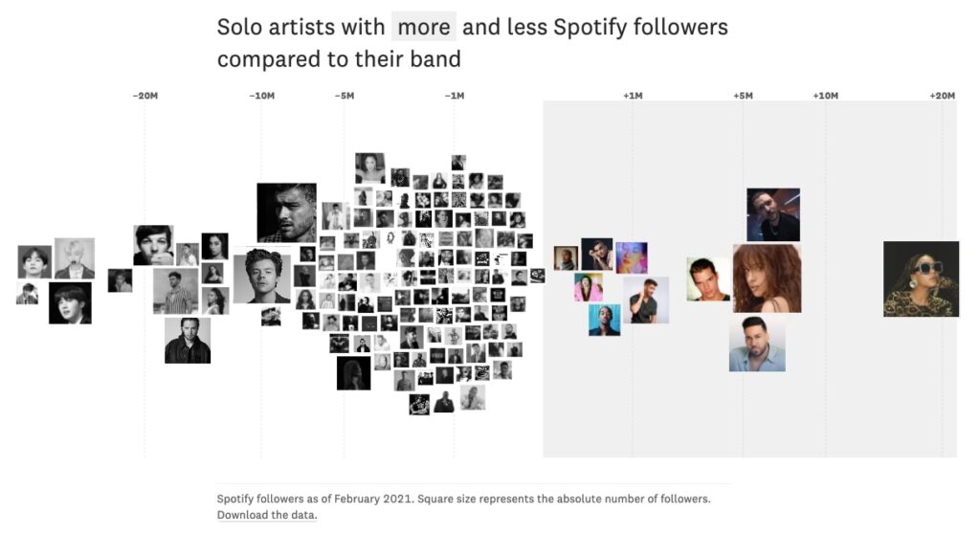The image size is (980, 534).
Task: Click the large black-and-white bearded man portrait
Action: (286, 212)
